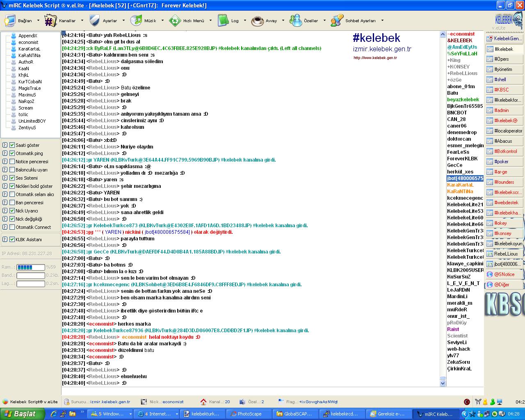Click the Özel icon in status bar
The height and width of the screenshot is (420, 525).
point(242,402)
